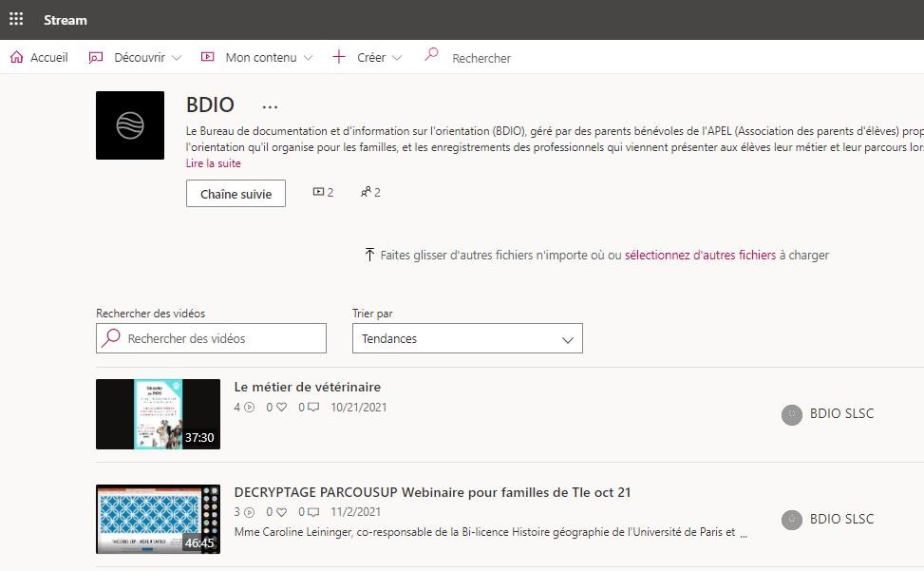Click the date 10/21/2021
The image size is (924, 571).
coord(359,408)
